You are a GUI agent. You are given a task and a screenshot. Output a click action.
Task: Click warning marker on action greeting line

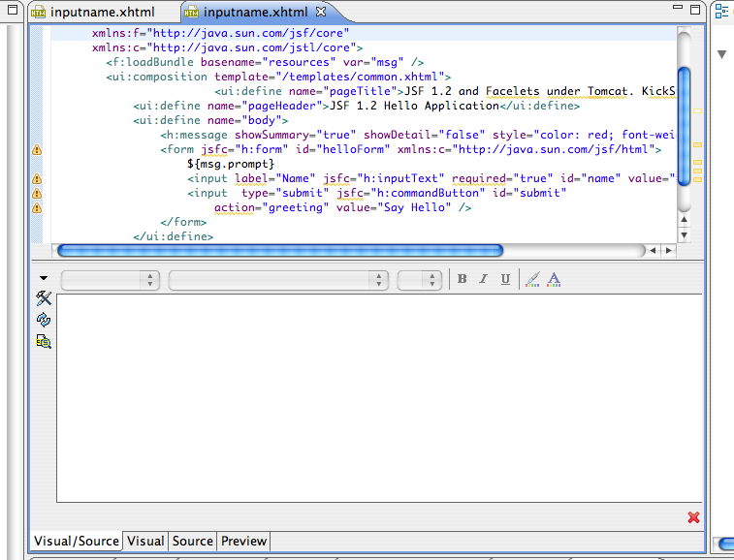37,207
